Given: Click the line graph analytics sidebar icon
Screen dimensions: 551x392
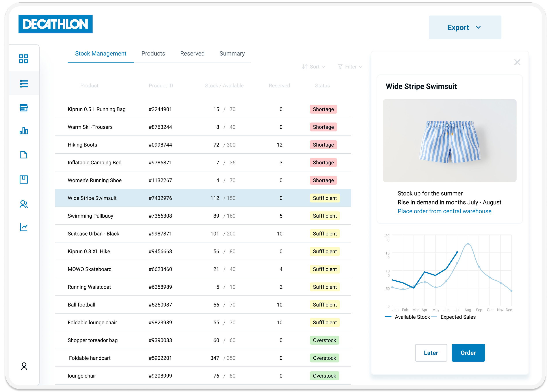Looking at the screenshot, I should pyautogui.click(x=24, y=227).
